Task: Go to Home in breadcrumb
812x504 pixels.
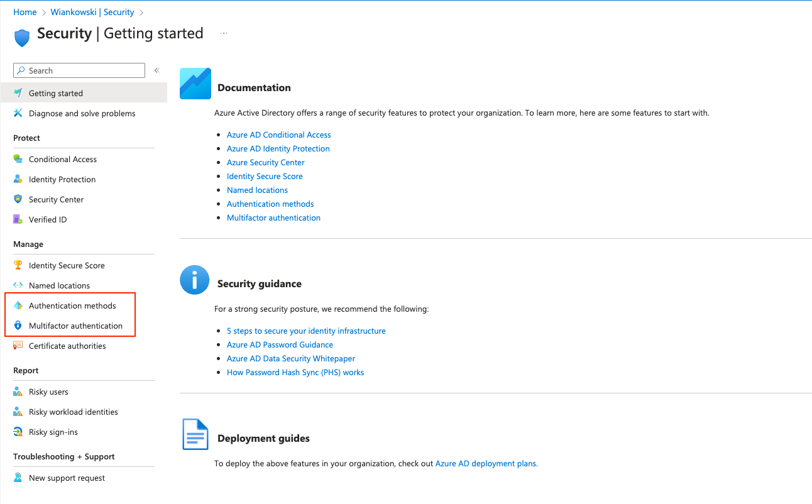Action: click(25, 12)
